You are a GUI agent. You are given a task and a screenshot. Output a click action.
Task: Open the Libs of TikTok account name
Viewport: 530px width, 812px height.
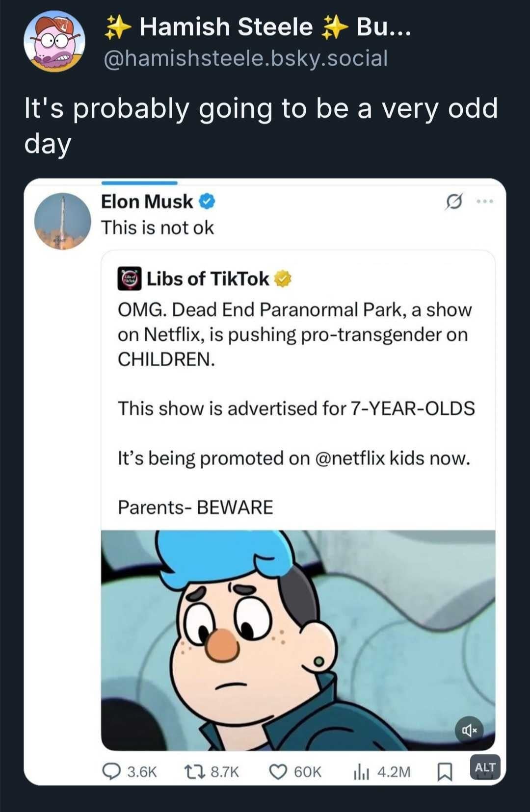pyautogui.click(x=208, y=279)
